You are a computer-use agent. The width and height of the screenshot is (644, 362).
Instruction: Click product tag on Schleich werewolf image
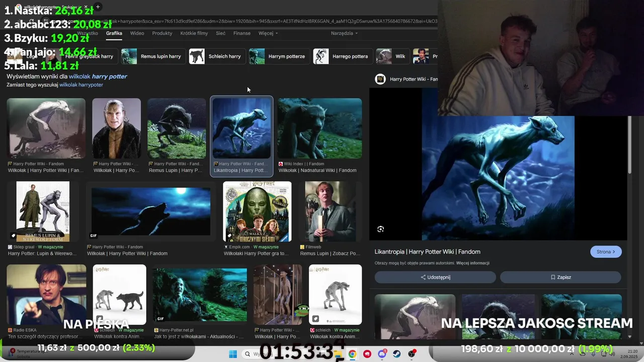pos(315,318)
